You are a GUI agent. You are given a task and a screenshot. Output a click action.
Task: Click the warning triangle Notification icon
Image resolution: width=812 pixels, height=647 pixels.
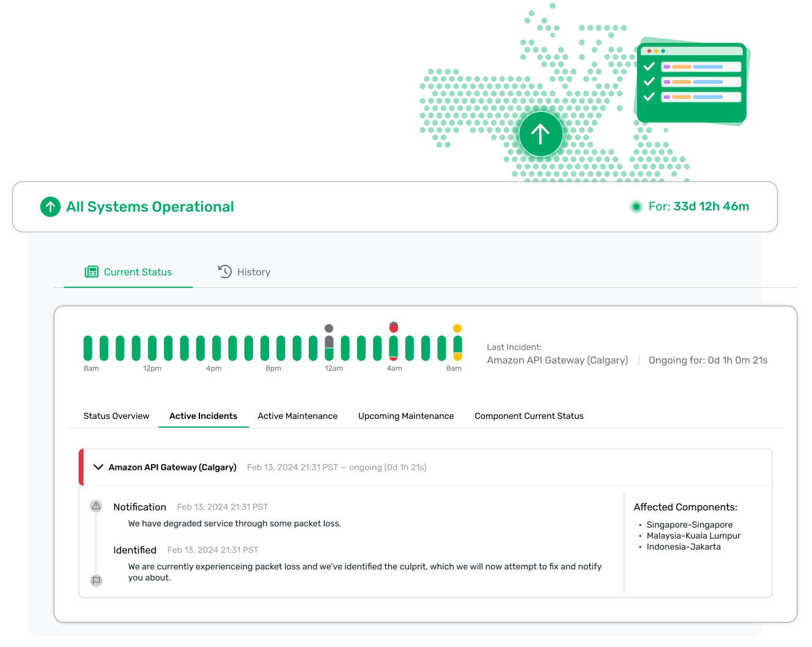coord(96,506)
